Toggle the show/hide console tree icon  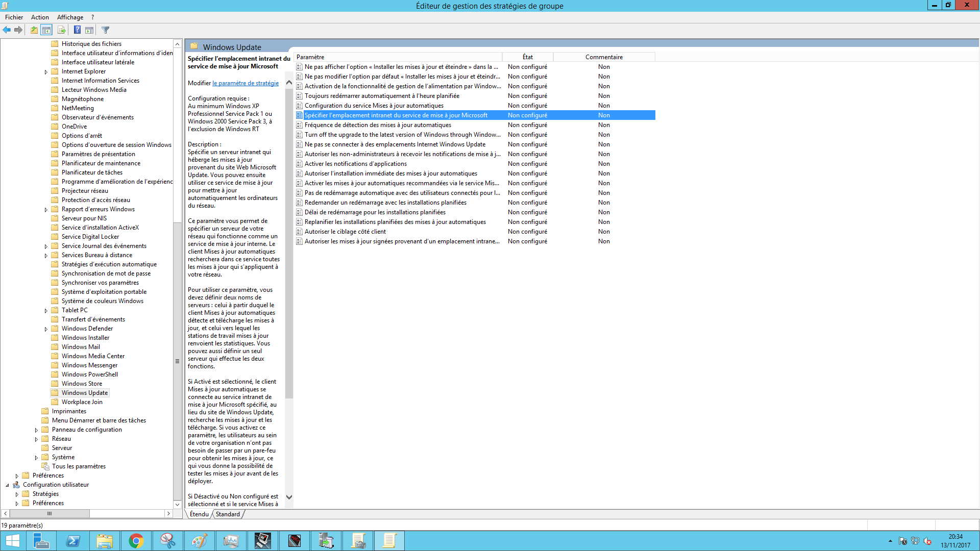(x=46, y=30)
